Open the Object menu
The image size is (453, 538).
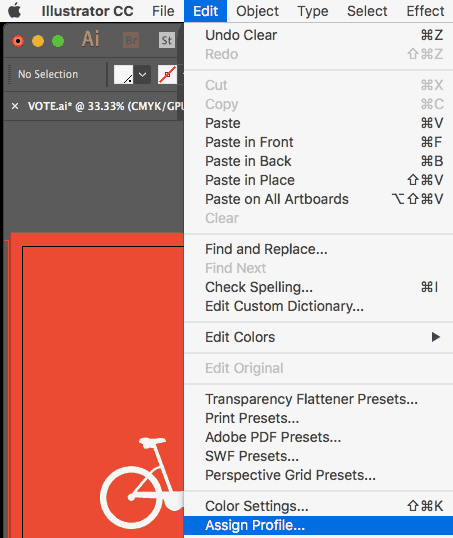[x=257, y=11]
